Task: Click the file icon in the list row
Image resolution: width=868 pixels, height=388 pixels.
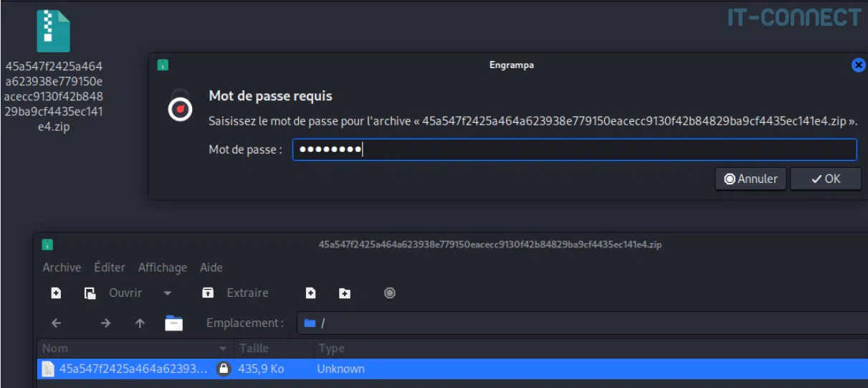Action: (x=48, y=369)
